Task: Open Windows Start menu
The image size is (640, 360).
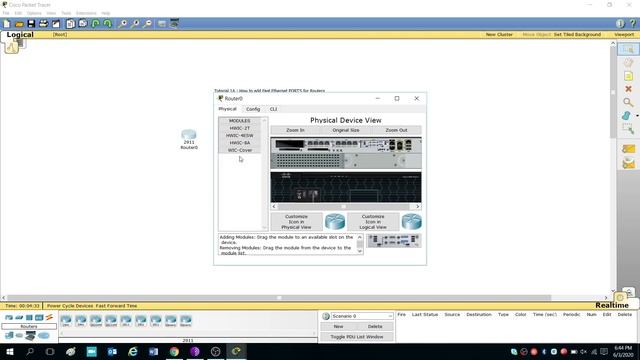Action: coord(9,351)
